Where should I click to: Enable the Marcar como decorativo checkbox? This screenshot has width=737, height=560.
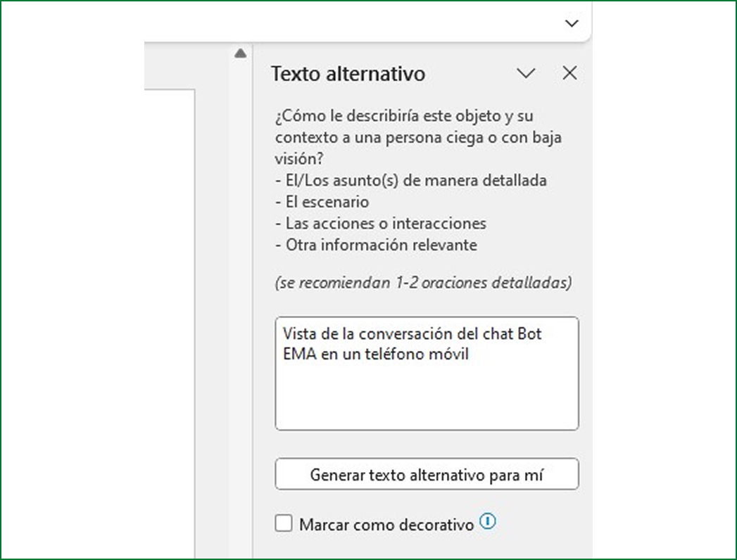[x=284, y=523]
